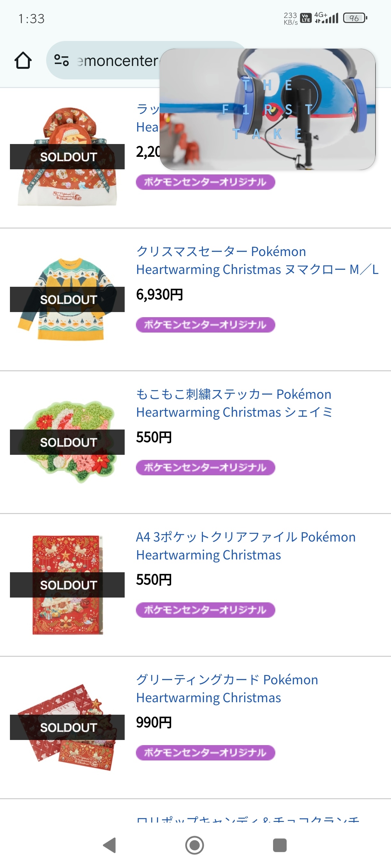Tap the red clear file thumbnail
This screenshot has width=391, height=868.
point(67,585)
